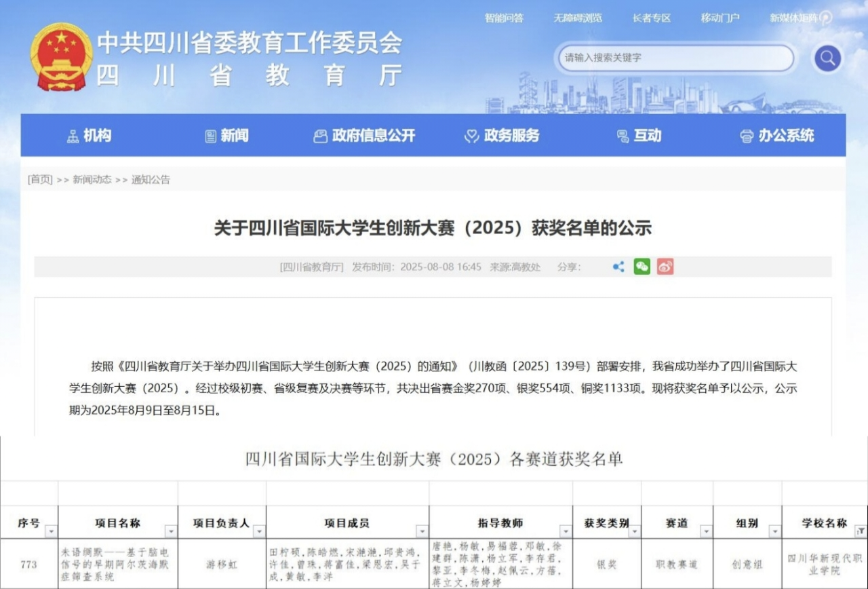Click the magnifier search button
The width and height of the screenshot is (868, 589).
827,58
